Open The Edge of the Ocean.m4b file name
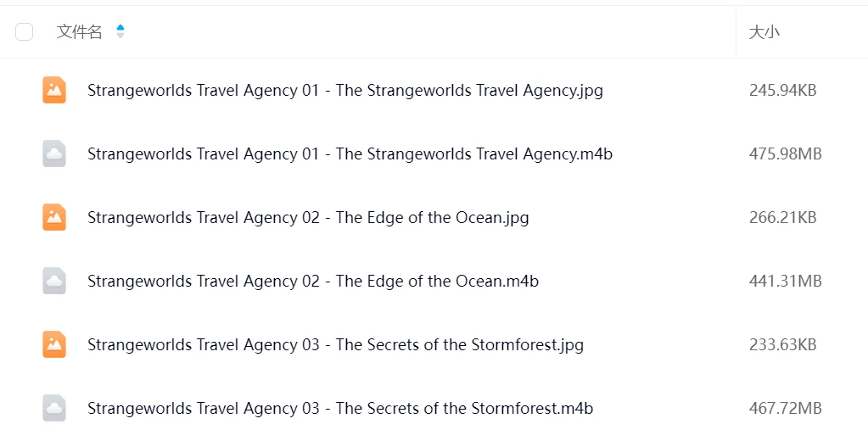Viewport: 868px width, 441px height. point(313,281)
